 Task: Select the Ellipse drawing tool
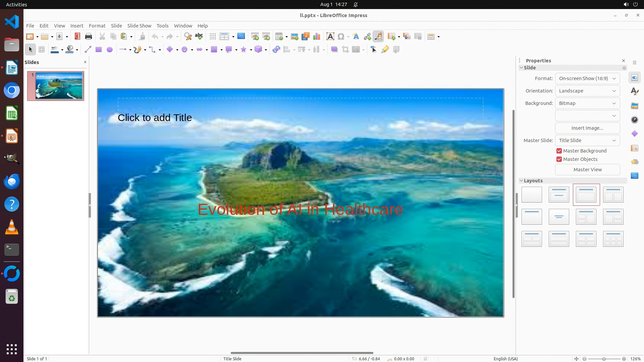(110, 50)
